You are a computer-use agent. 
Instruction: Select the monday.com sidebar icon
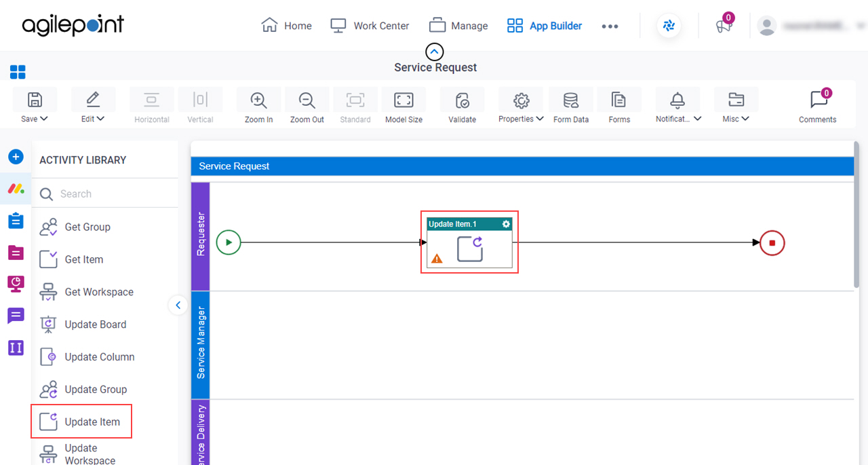[16, 188]
